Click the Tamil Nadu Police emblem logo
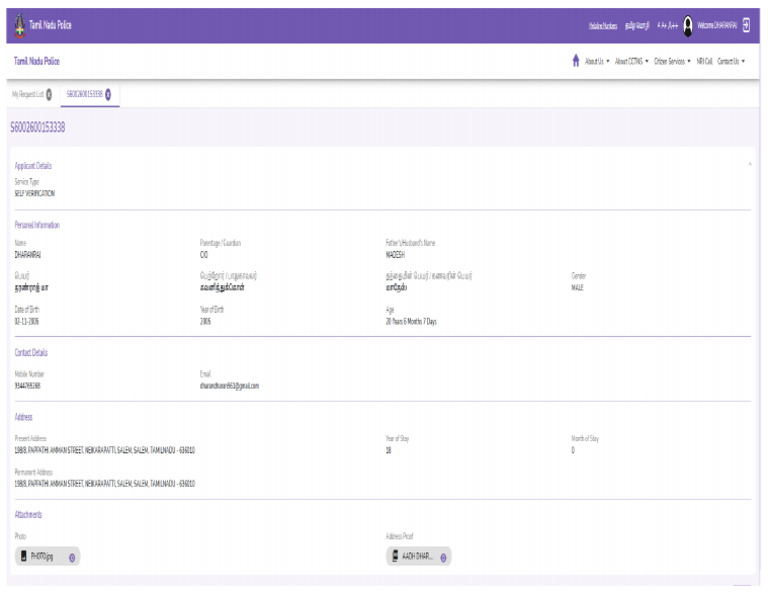768x594 pixels. (x=20, y=25)
